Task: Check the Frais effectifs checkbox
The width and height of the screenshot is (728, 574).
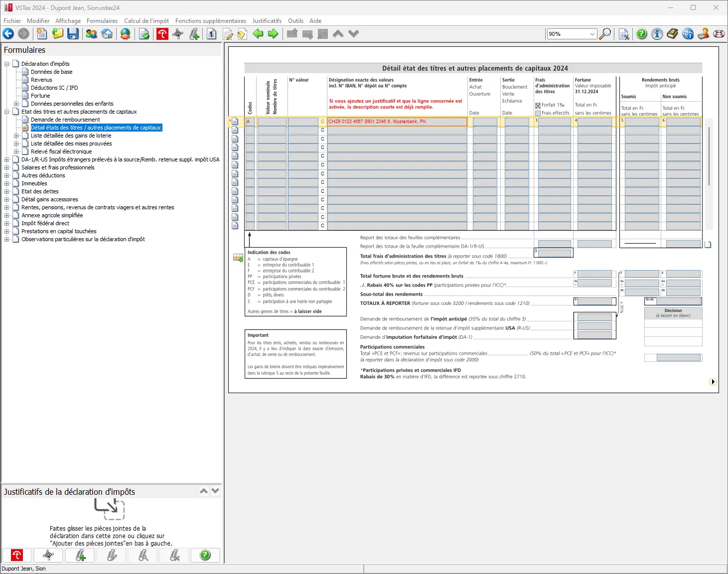Action: pos(538,113)
